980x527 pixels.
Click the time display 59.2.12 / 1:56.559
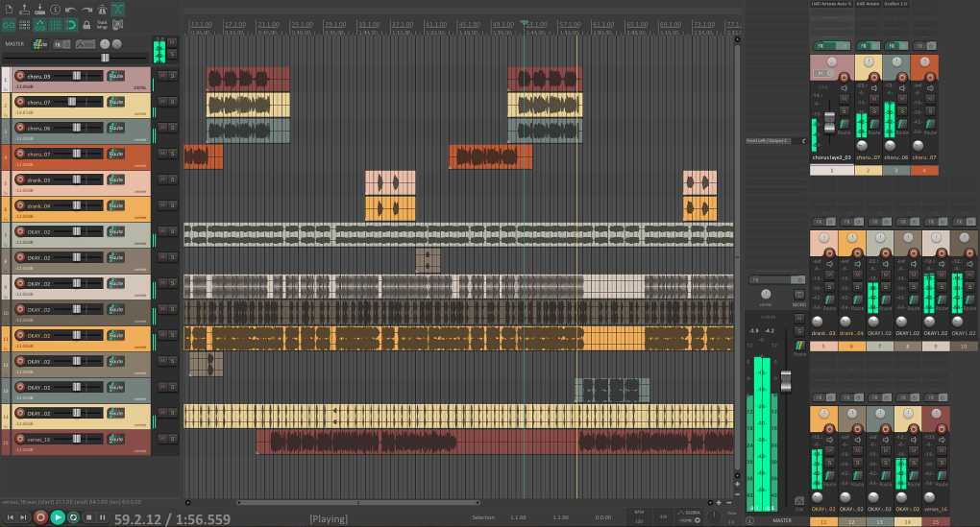pos(173,519)
